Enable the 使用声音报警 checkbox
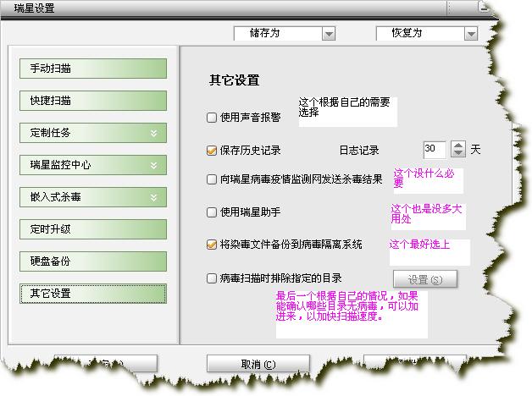 [212, 118]
